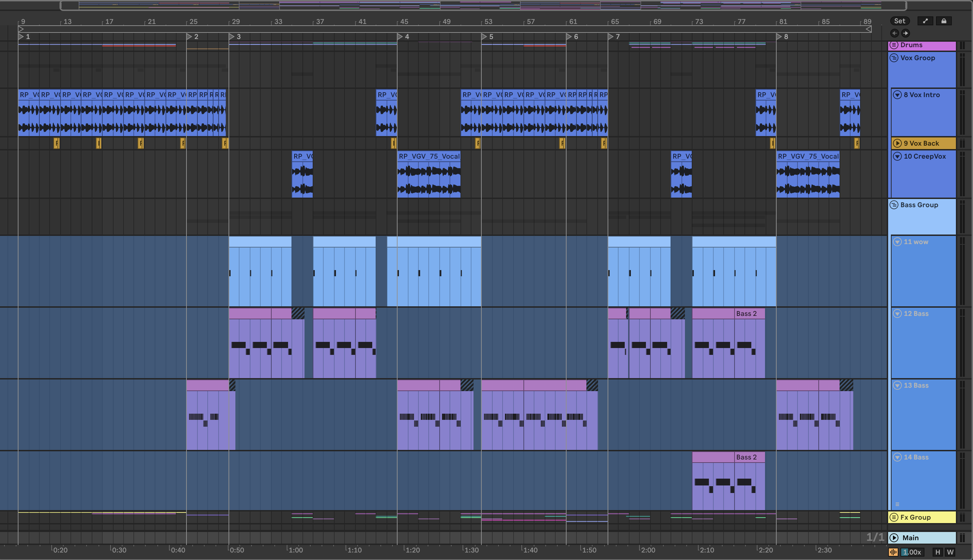973x560 pixels.
Task: Unfold the 9 Vox Back track
Action: click(x=897, y=143)
